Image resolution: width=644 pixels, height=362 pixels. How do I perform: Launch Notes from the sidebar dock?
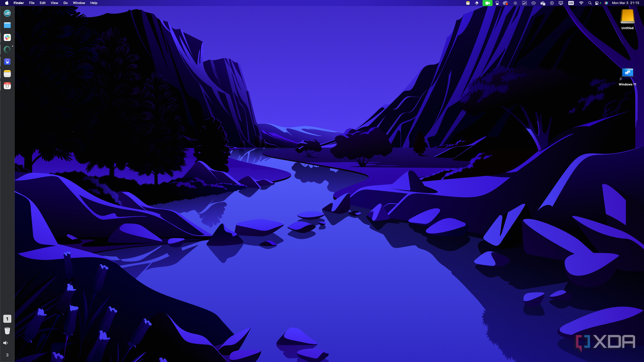7,74
